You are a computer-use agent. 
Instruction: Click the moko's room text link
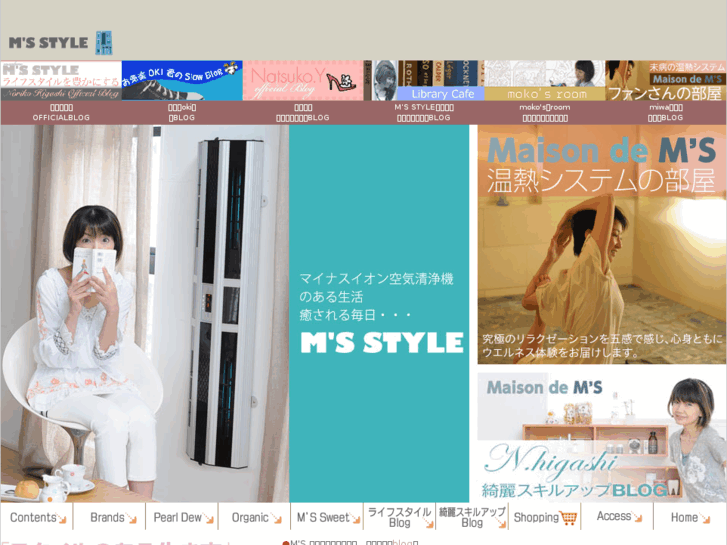click(x=545, y=113)
